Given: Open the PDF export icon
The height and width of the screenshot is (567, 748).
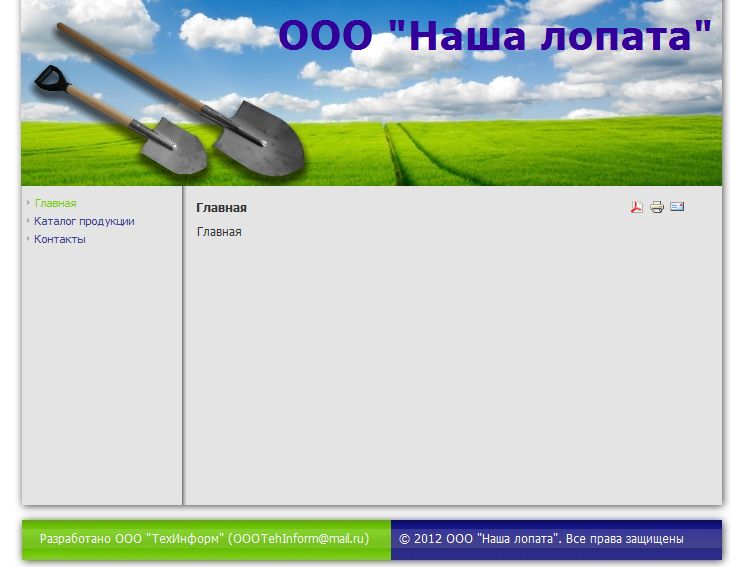Looking at the screenshot, I should coord(636,207).
